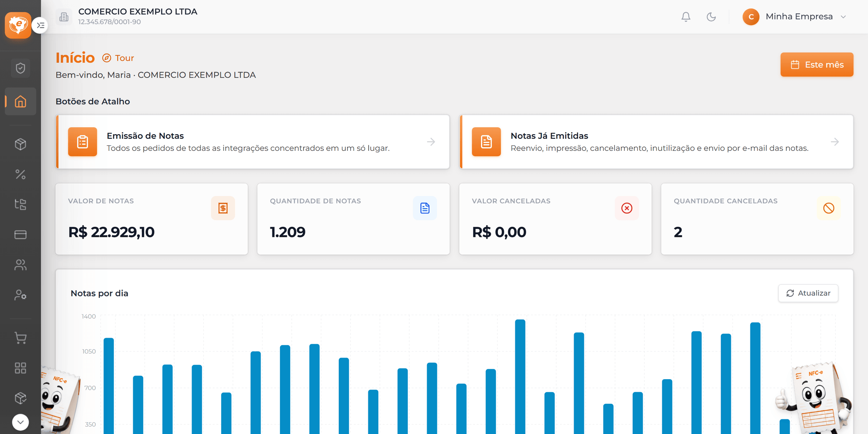
Task: Open the folder tree sidebar icon
Action: pyautogui.click(x=21, y=204)
